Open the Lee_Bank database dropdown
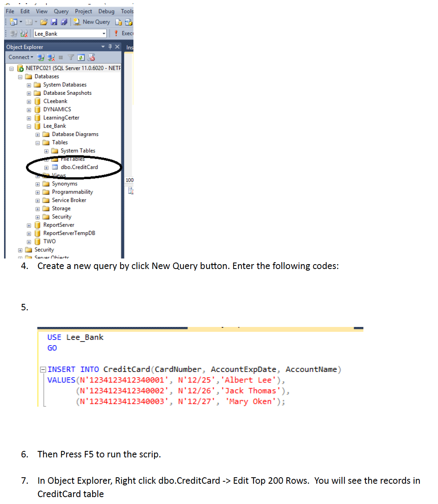438x504 pixels. coord(104,33)
